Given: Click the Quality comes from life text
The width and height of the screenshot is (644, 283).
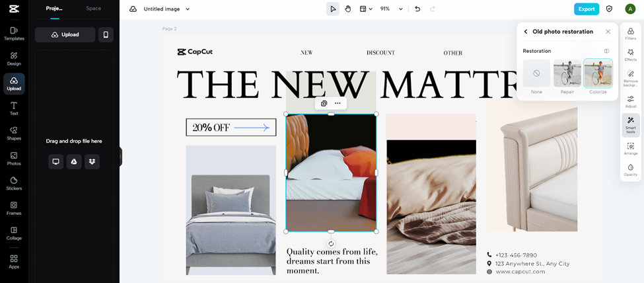Looking at the screenshot, I should (x=332, y=261).
